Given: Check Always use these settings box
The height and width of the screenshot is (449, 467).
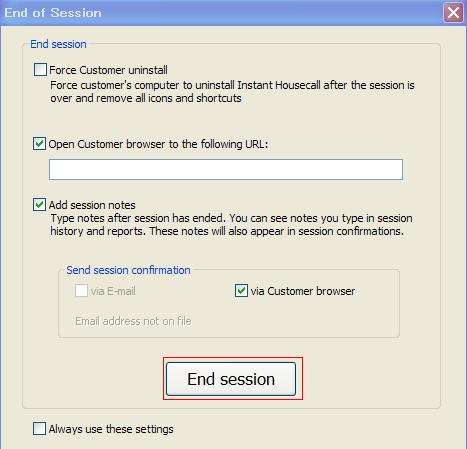Looking at the screenshot, I should (x=39, y=428).
